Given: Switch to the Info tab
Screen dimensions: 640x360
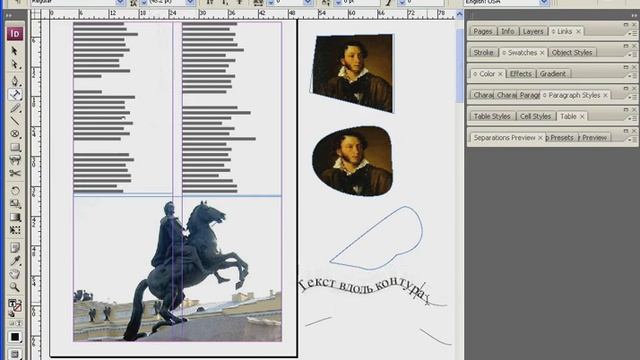Looking at the screenshot, I should click(x=507, y=31).
